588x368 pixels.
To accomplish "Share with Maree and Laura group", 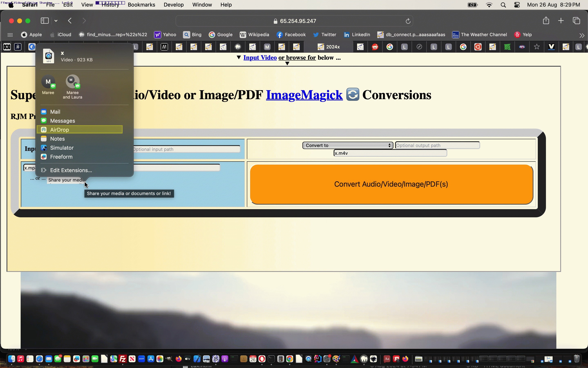I will (x=72, y=87).
